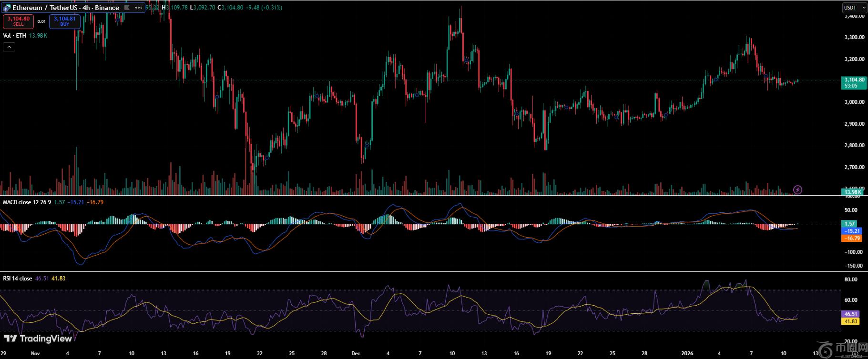Click the TradingView logo

[x=38, y=339]
